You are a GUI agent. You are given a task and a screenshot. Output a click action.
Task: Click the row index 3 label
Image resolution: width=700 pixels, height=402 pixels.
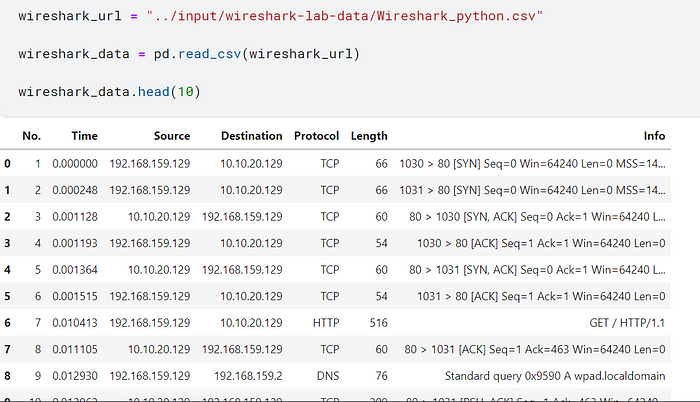[7, 243]
